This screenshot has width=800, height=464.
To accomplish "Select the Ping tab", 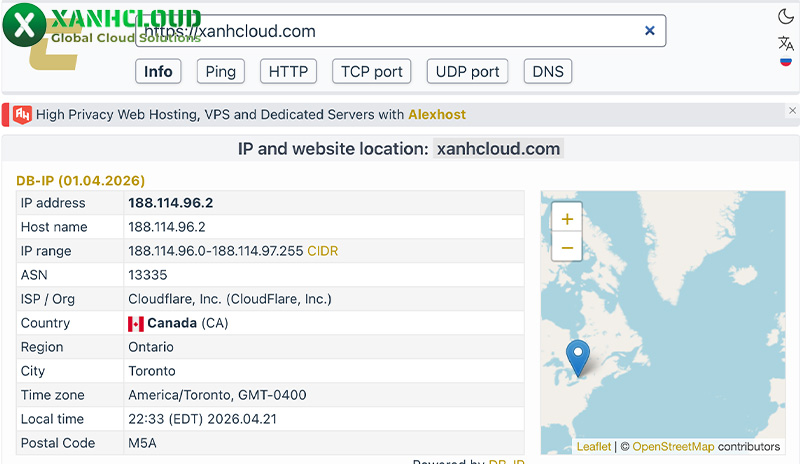I will [x=220, y=71].
